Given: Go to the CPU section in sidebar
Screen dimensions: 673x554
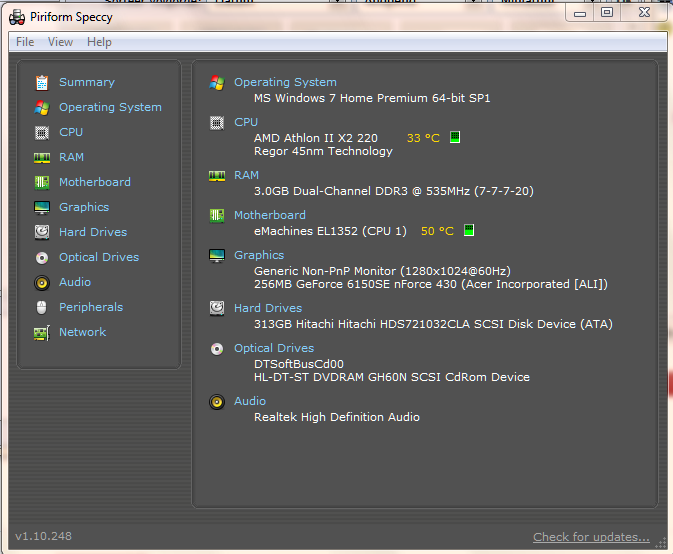Looking at the screenshot, I should [71, 132].
